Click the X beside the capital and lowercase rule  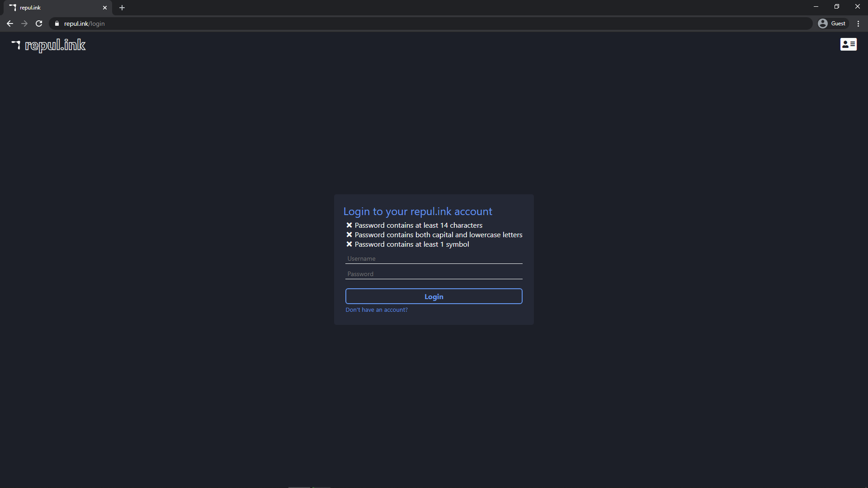click(349, 235)
